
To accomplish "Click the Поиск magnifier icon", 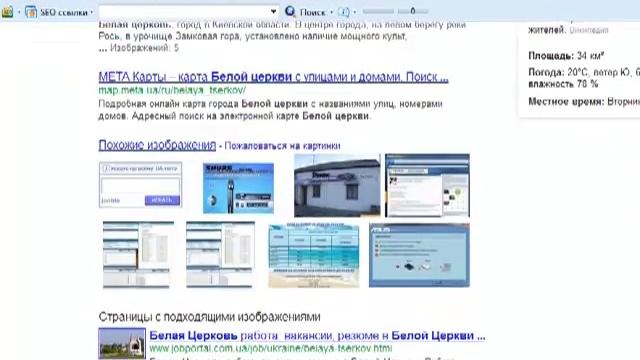I will (290, 11).
